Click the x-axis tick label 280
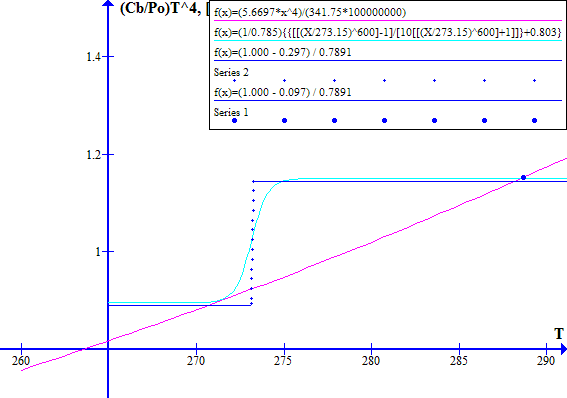 coord(371,361)
